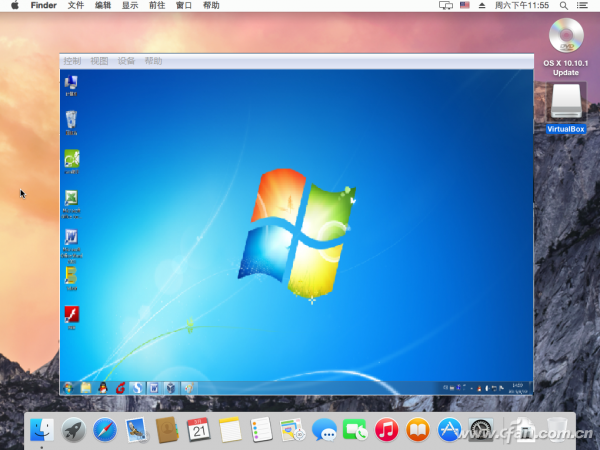This screenshot has width=600, height=450.
Task: Select the Computer icon on Windows desktop
Action: click(71, 86)
